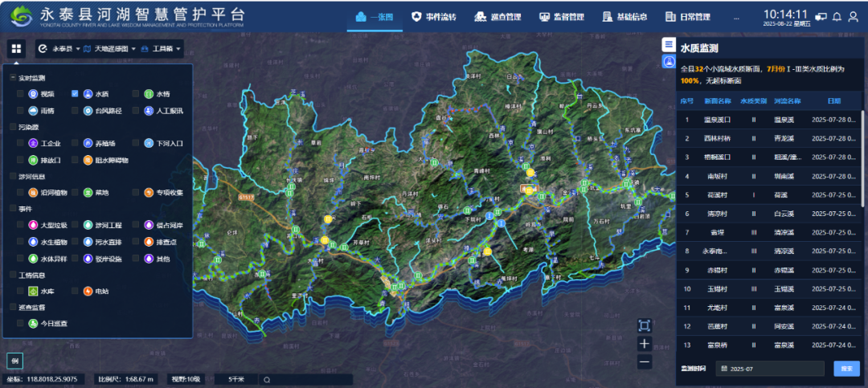Collapse the 实时监测 group
868x388 pixels.
14,78
